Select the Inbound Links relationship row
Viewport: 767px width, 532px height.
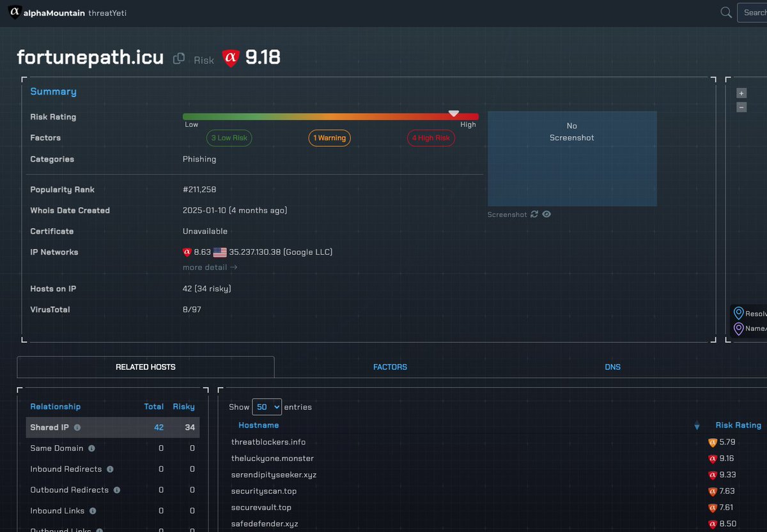click(112, 511)
